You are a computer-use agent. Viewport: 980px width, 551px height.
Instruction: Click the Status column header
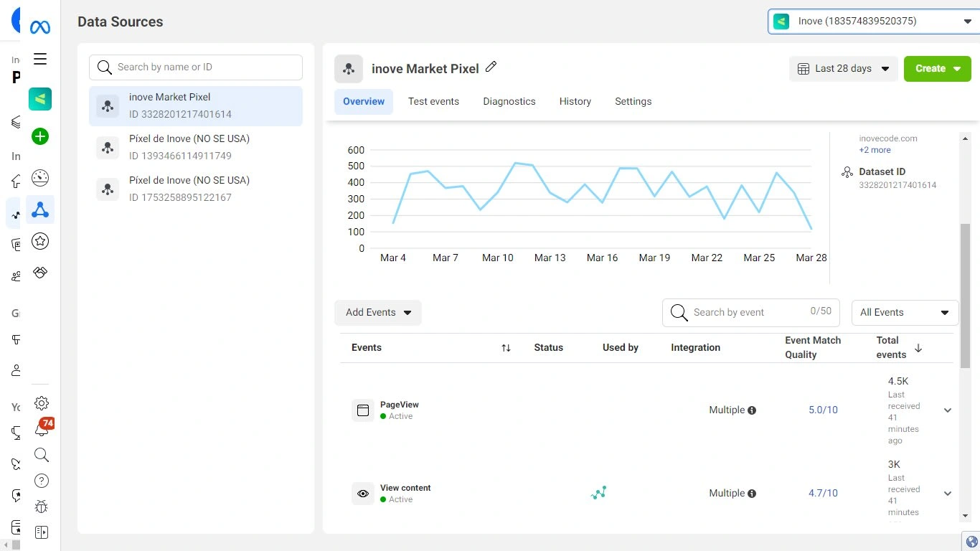(549, 348)
